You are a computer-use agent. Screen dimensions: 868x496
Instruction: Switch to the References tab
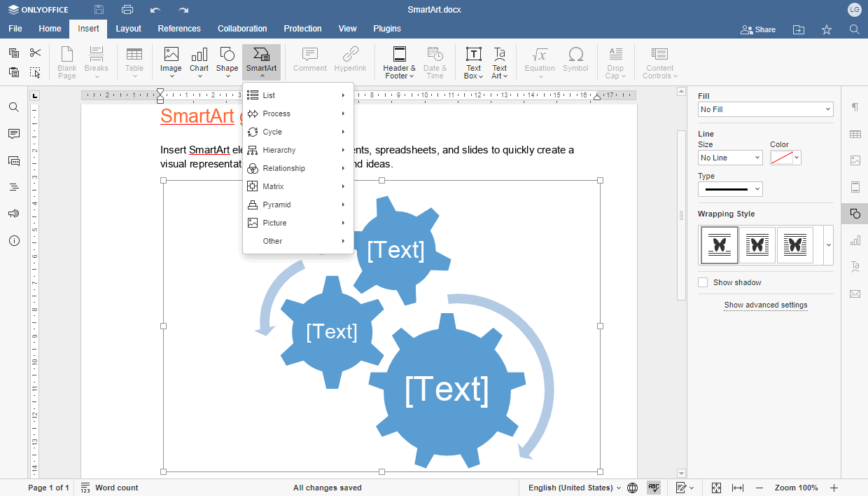(x=179, y=29)
